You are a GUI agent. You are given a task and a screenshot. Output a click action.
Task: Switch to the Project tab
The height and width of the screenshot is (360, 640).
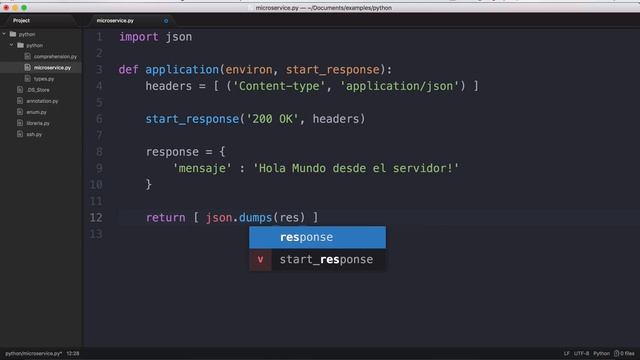(x=21, y=20)
